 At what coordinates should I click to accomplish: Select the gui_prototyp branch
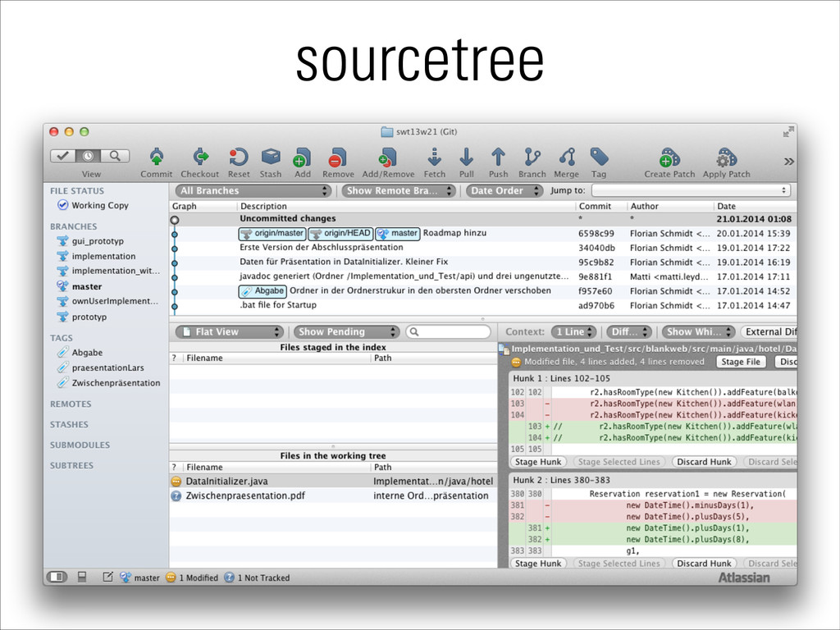(98, 241)
